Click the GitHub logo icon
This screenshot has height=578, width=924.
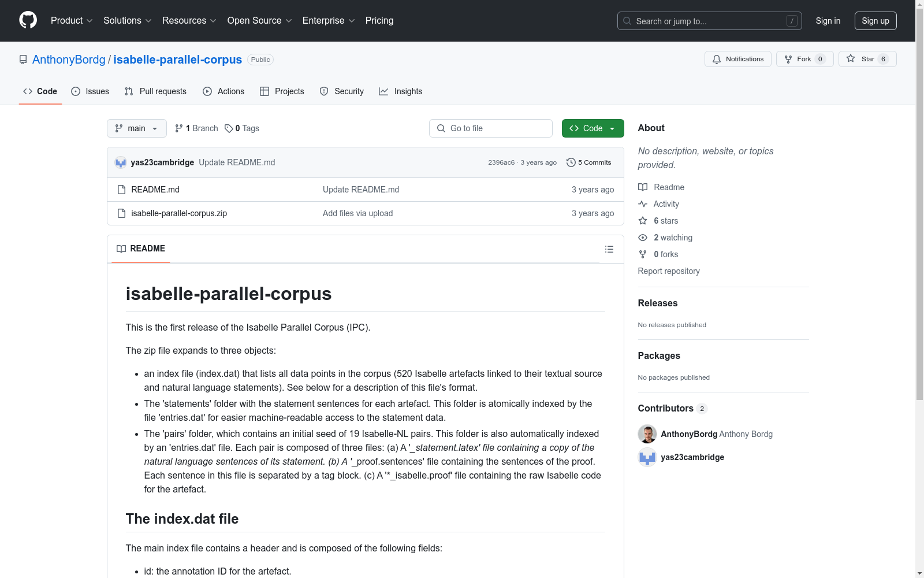[x=28, y=20]
